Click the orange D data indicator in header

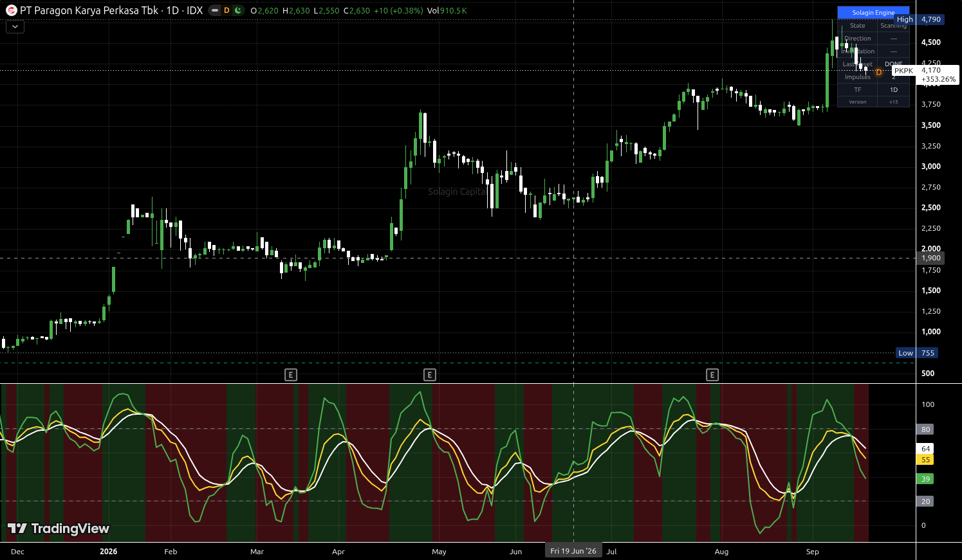[227, 10]
